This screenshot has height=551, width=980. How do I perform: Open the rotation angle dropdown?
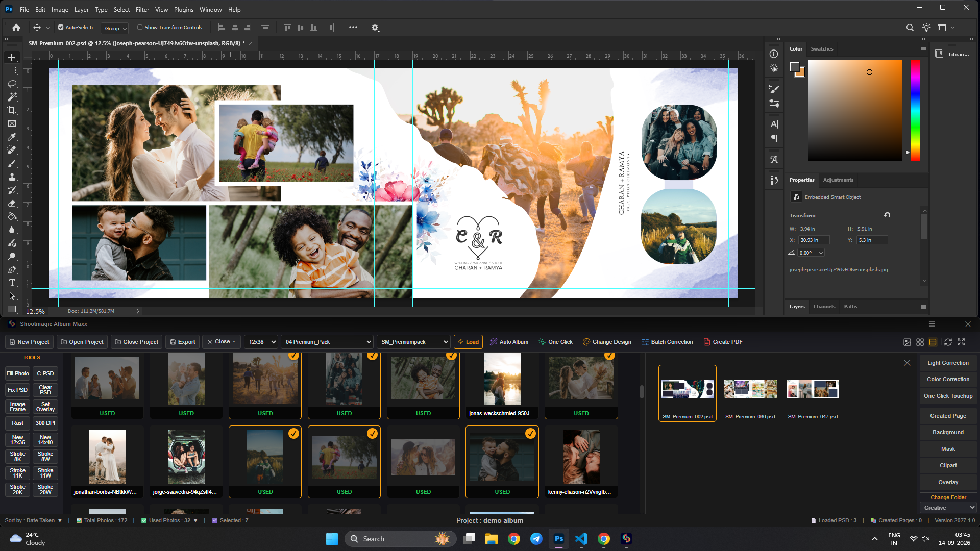point(821,253)
